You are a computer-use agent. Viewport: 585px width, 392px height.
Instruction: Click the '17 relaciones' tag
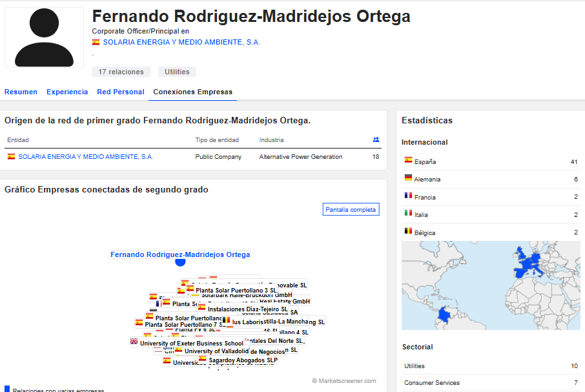tap(121, 72)
